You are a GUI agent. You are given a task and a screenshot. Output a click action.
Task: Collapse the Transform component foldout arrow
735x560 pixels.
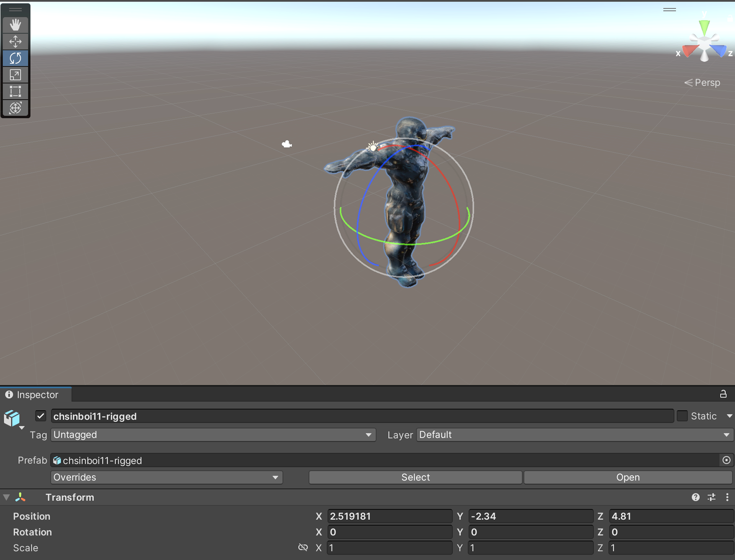click(x=6, y=497)
